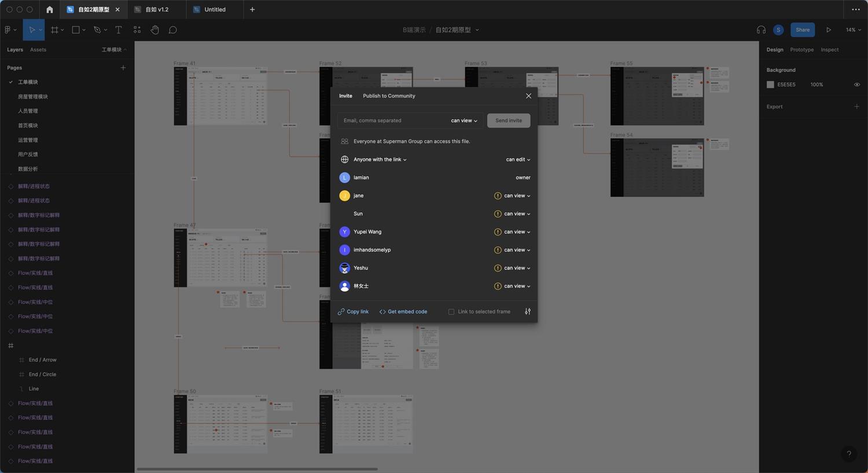Open the Resources components tool

pos(137,30)
